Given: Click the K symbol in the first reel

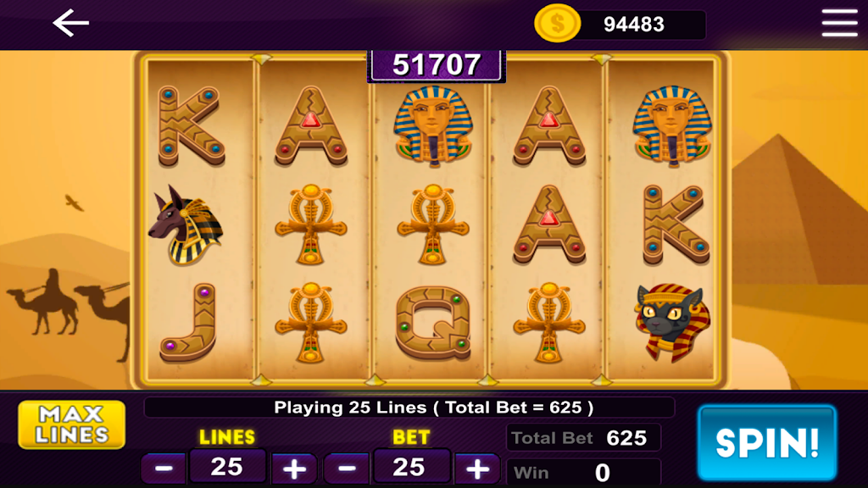Looking at the screenshot, I should [191, 126].
